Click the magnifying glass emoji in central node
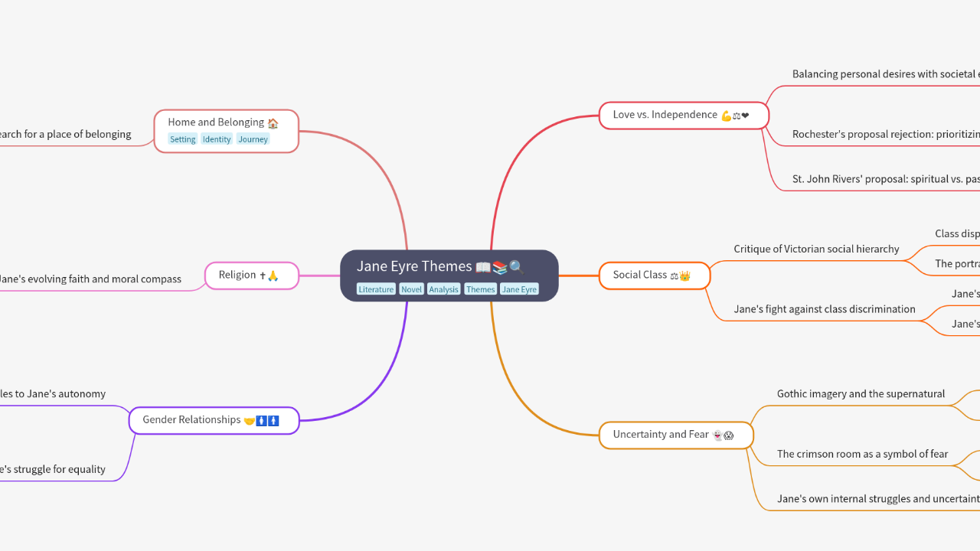The width and height of the screenshot is (980, 551). point(517,267)
